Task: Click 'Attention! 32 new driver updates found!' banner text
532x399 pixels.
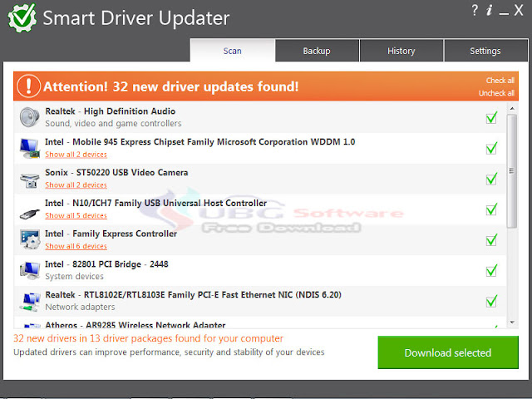Action: tap(171, 86)
